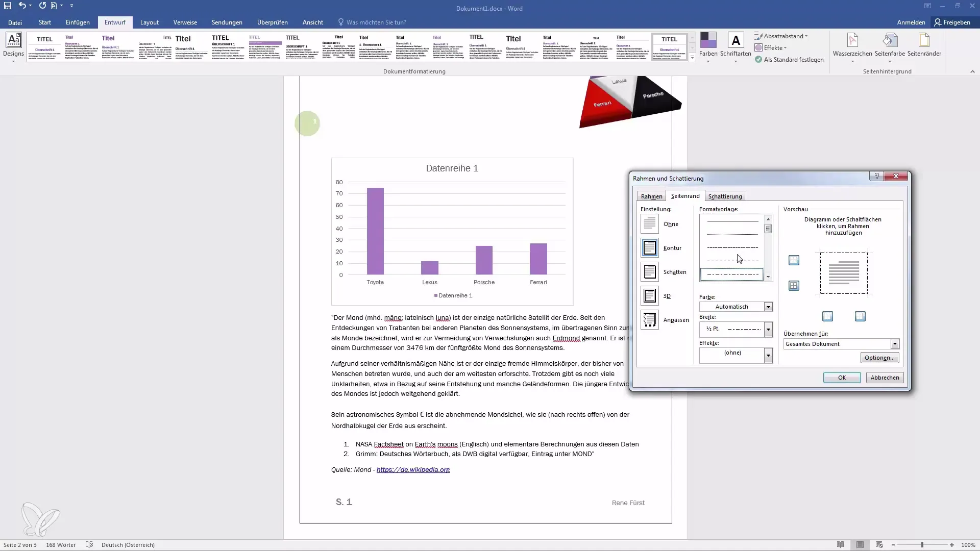Open the Verweise ribbon tab
Screen dimensions: 980x551
coord(185,22)
